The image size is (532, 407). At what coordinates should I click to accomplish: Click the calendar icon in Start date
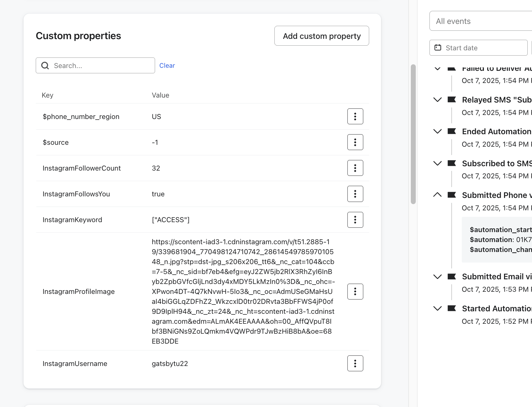(438, 48)
